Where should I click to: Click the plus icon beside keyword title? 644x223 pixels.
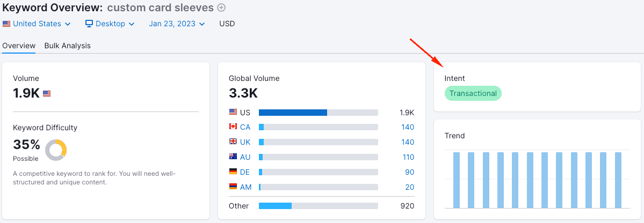[x=221, y=8]
